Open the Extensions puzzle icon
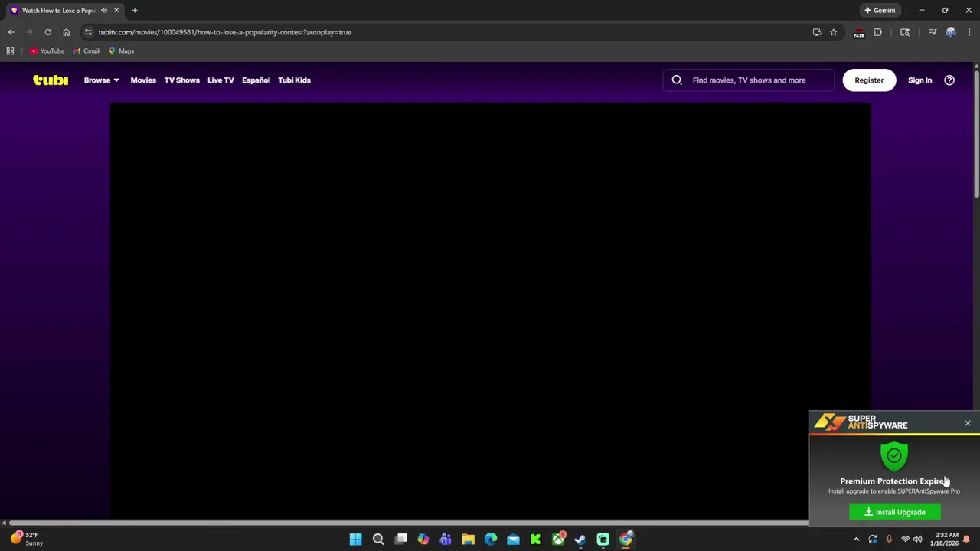The image size is (980, 551). click(877, 32)
